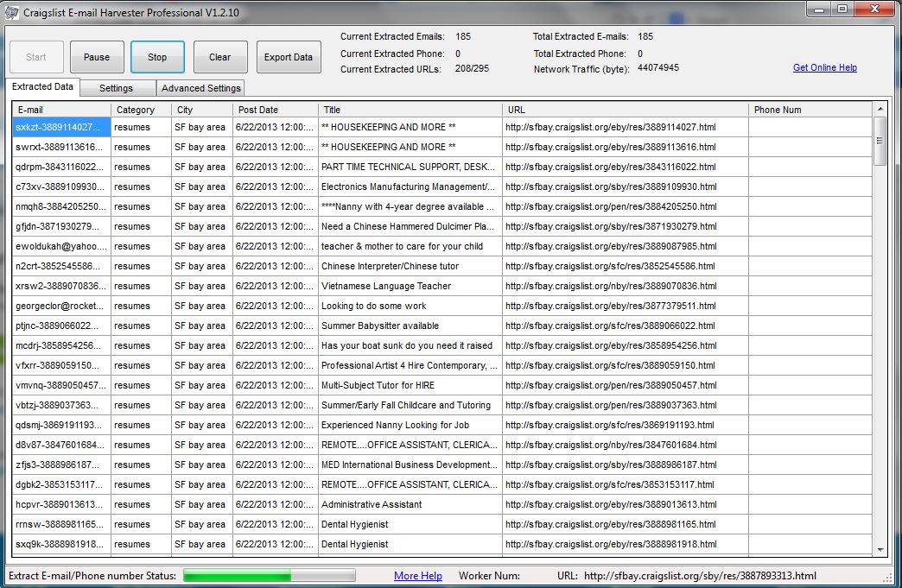Click the 'Professional Artist 4 Hire Contemporary' title cell

click(410, 365)
